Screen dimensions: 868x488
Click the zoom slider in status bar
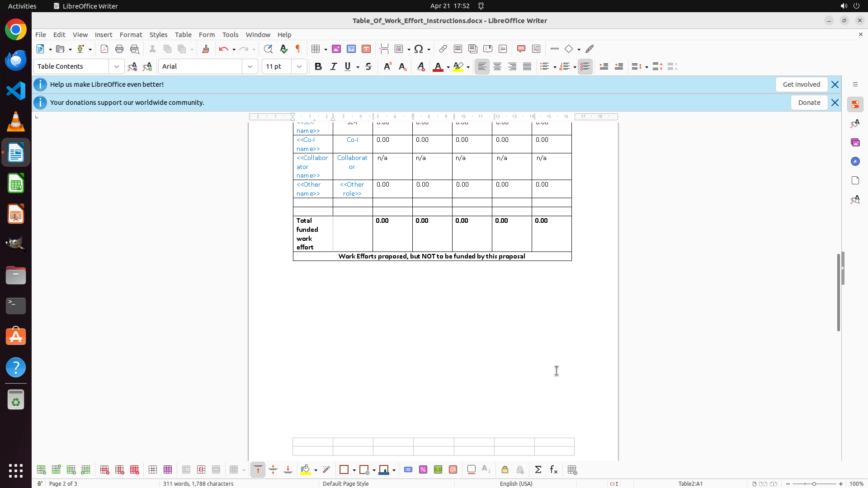point(814,484)
